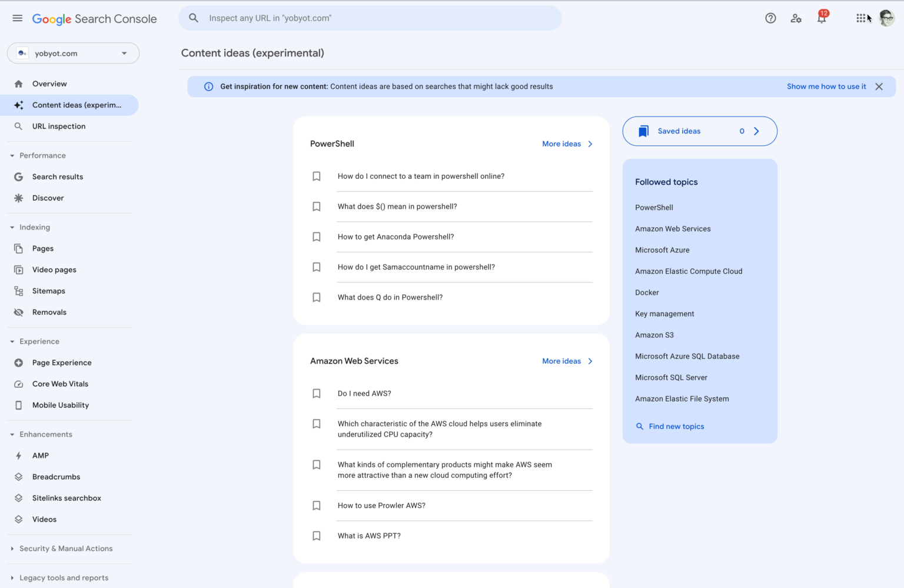Click the Saved ideas bookmark icon
This screenshot has height=588, width=904.
tap(644, 131)
